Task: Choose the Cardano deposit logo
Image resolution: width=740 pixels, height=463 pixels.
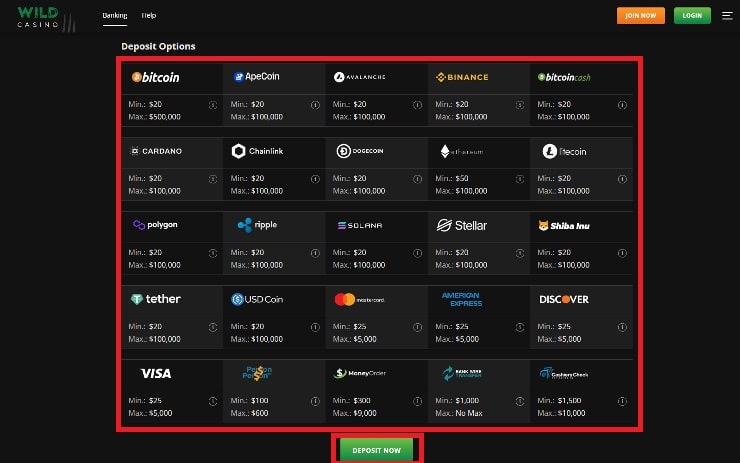Action: (155, 151)
